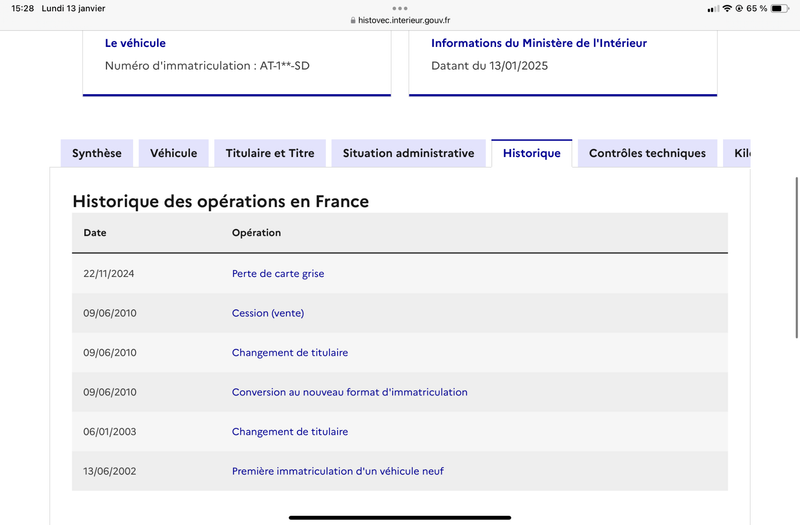Click the page vertical scrollbar
800x525 pixels.
pyautogui.click(x=796, y=258)
